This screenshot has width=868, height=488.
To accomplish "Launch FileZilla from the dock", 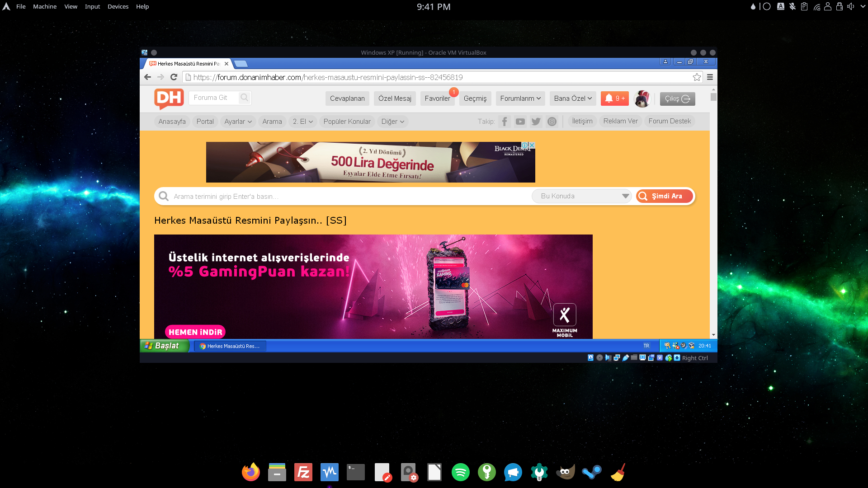I will pos(303,472).
